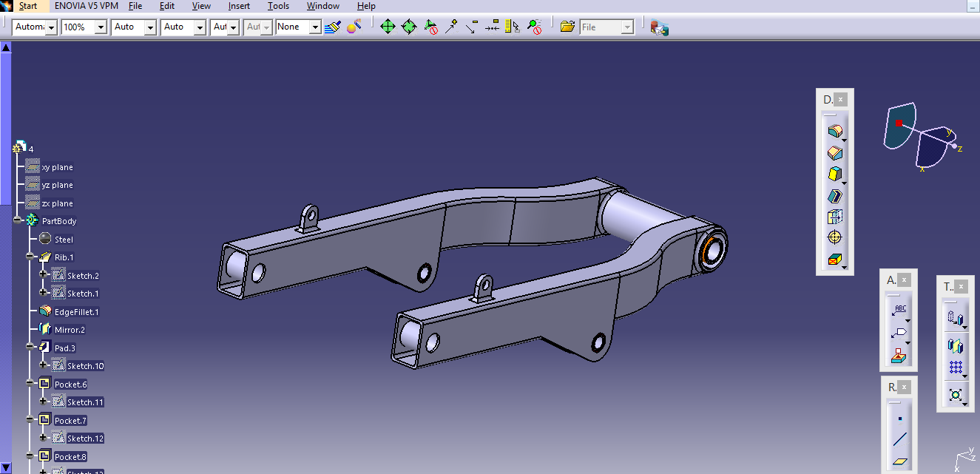Select the bottom red annotation tool icon
Image resolution: width=980 pixels, height=474 pixels.
pyautogui.click(x=899, y=355)
